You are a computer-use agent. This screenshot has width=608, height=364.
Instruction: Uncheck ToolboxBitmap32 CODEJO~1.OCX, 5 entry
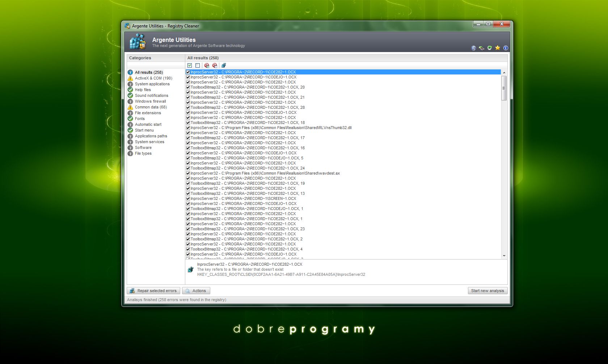pyautogui.click(x=188, y=158)
